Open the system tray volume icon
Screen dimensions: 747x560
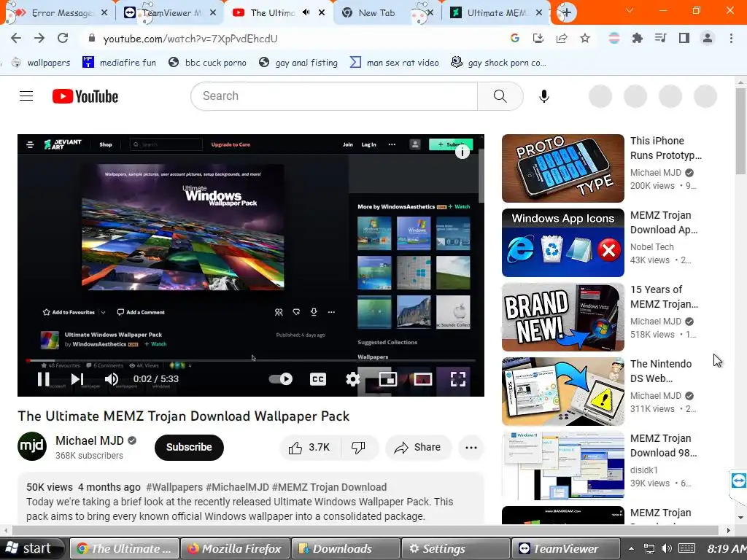(x=667, y=548)
